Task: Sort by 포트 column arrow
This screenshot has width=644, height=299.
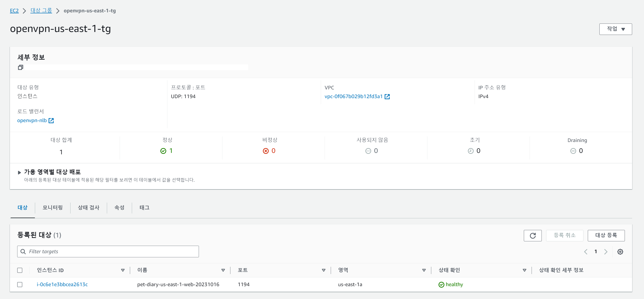Action: click(323, 270)
